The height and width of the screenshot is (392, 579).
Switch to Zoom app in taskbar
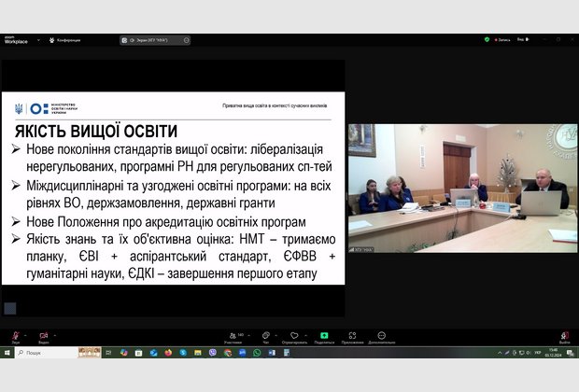point(242,353)
